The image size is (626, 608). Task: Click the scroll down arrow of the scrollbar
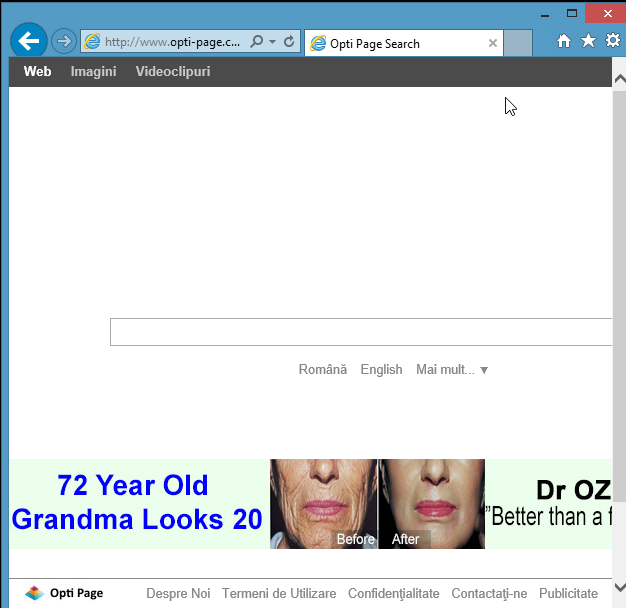[619, 587]
